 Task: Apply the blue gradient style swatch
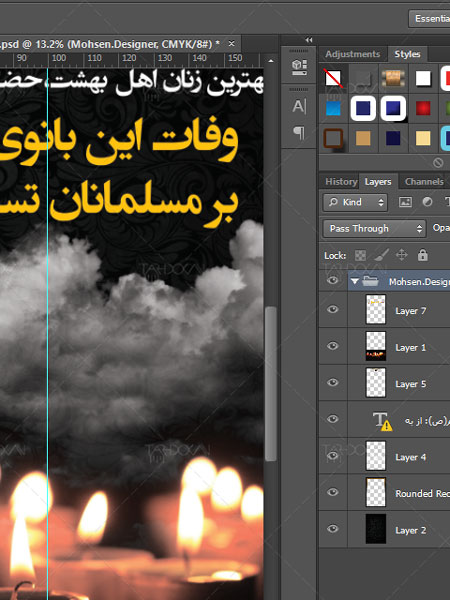tap(333, 109)
